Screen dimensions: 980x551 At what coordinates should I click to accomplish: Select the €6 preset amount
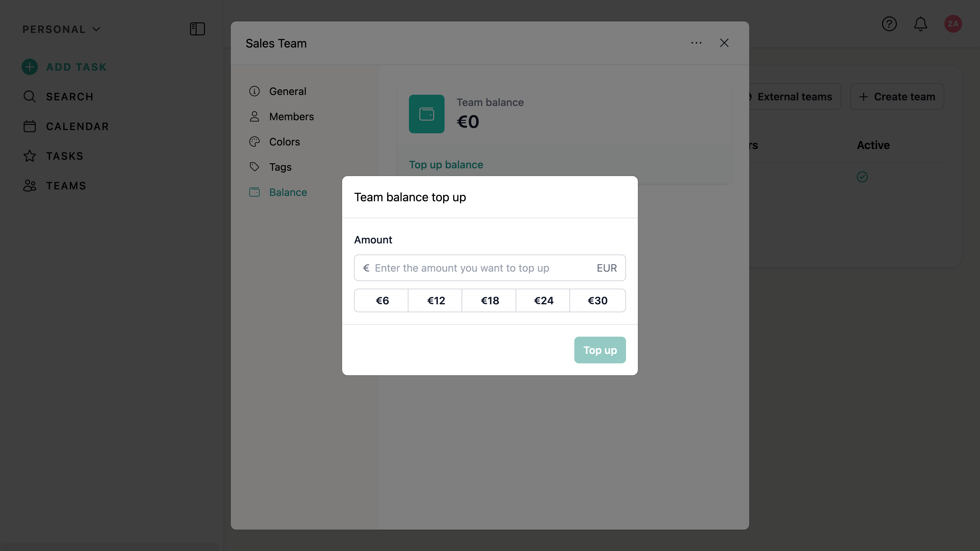click(382, 300)
